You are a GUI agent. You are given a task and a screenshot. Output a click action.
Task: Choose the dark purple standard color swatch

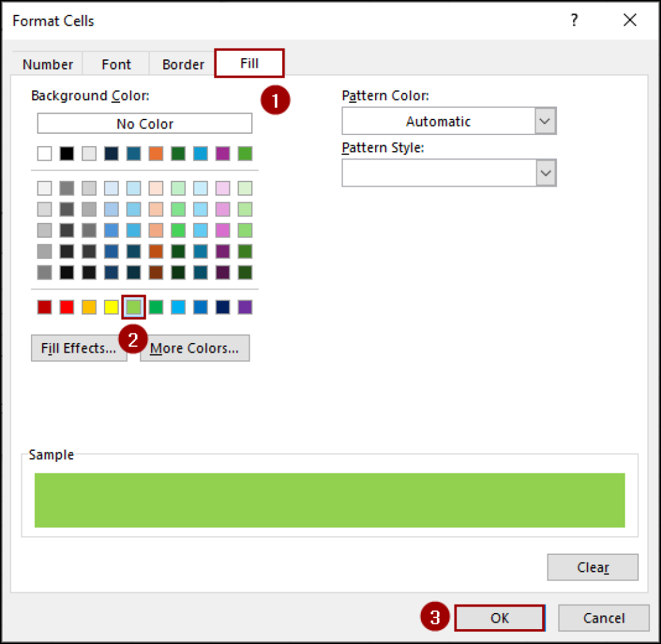245,307
